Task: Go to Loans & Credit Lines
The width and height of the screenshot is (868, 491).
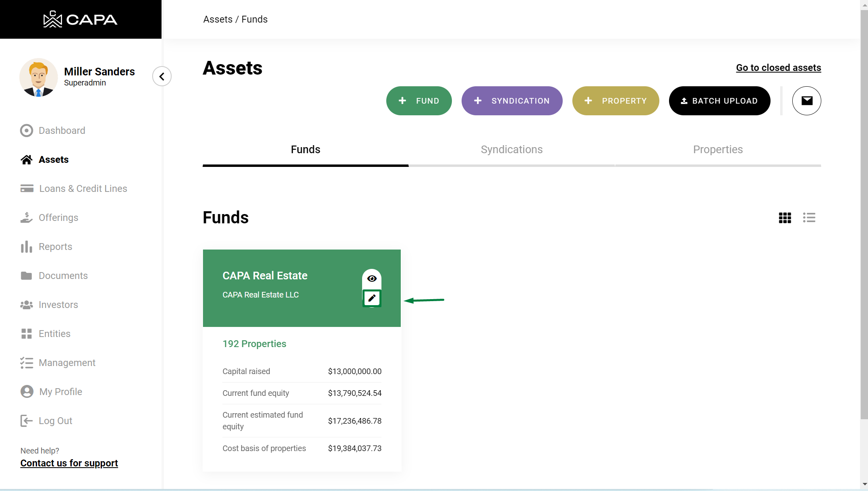Action: tap(83, 189)
